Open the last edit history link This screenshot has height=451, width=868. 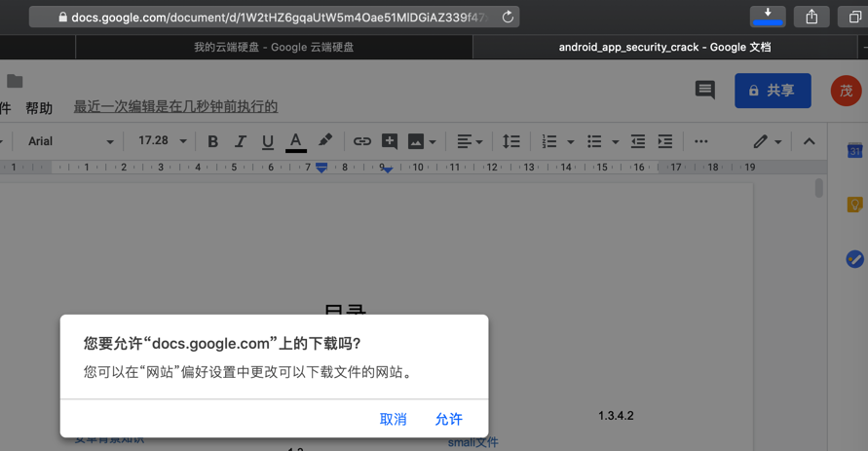point(175,107)
